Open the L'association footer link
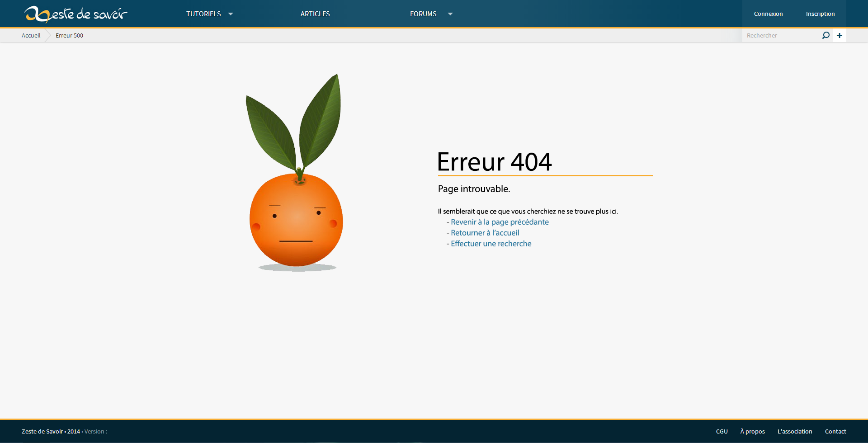 pyautogui.click(x=794, y=431)
